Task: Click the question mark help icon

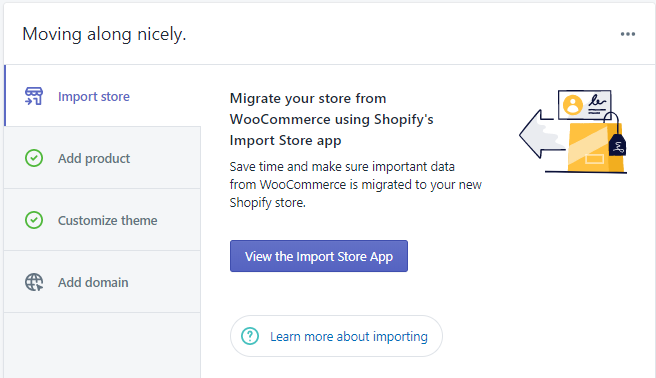Action: (x=250, y=336)
